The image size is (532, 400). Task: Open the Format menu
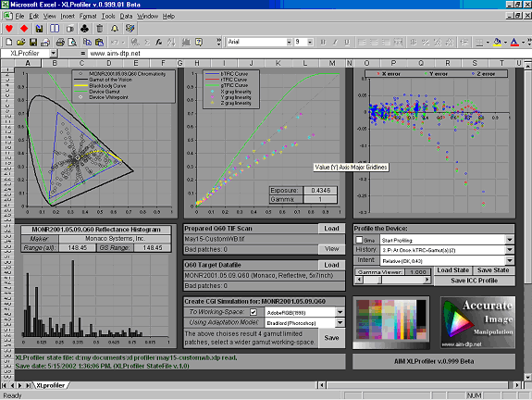tap(88, 16)
